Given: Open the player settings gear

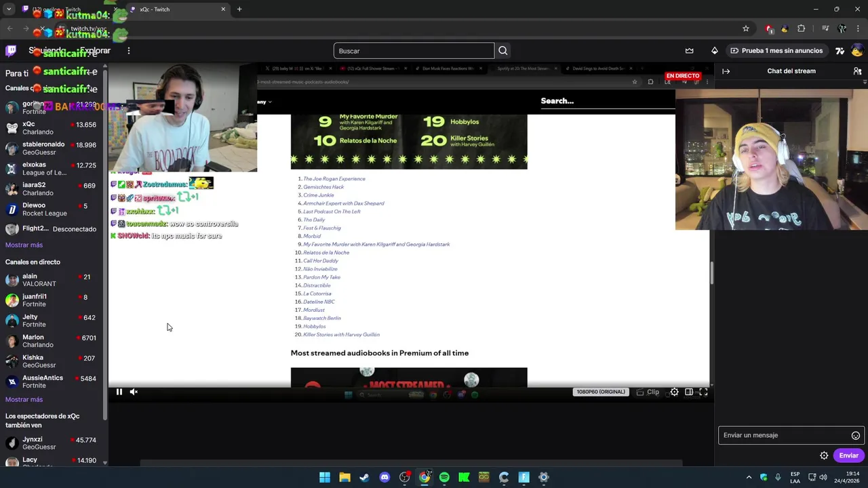Looking at the screenshot, I should [674, 392].
